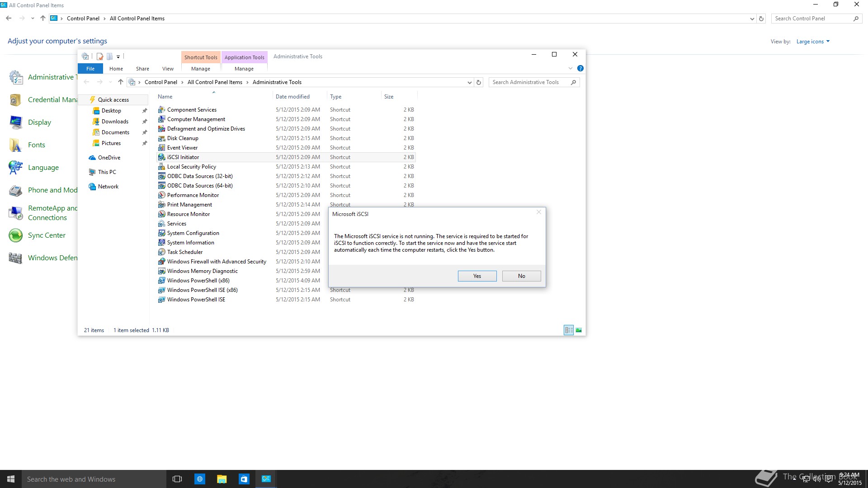Switch to the details view icon in status bar

click(x=569, y=330)
